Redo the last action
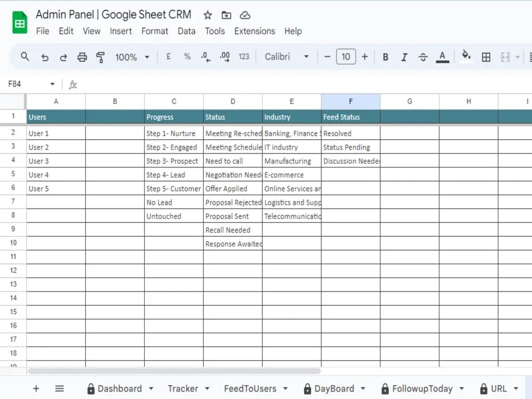The image size is (532, 399). pos(63,57)
